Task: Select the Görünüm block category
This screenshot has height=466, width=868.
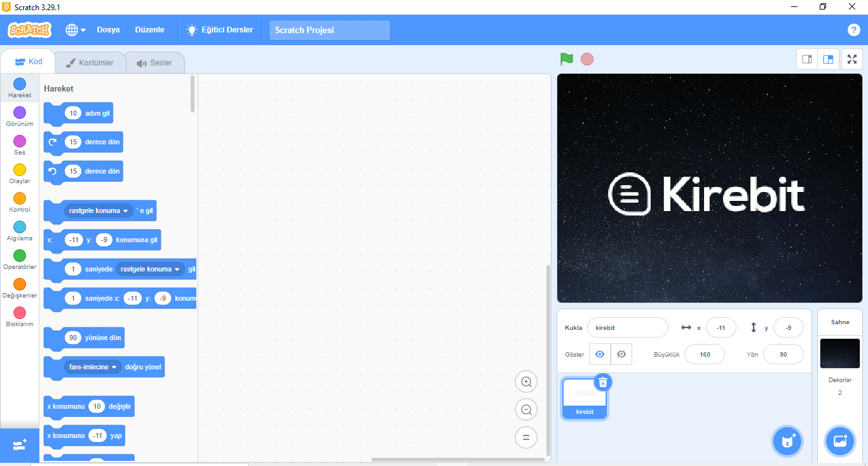Action: click(20, 117)
